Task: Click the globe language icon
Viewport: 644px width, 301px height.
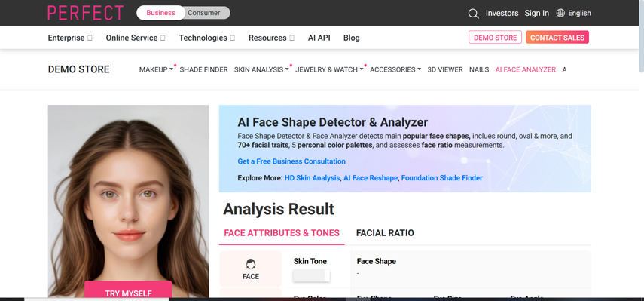Action: tap(560, 13)
